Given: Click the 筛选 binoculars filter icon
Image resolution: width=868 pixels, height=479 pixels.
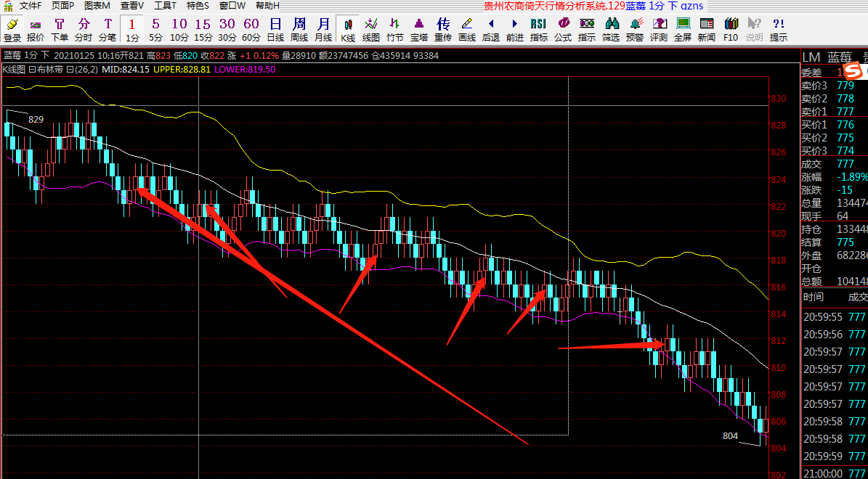Looking at the screenshot, I should 611,30.
